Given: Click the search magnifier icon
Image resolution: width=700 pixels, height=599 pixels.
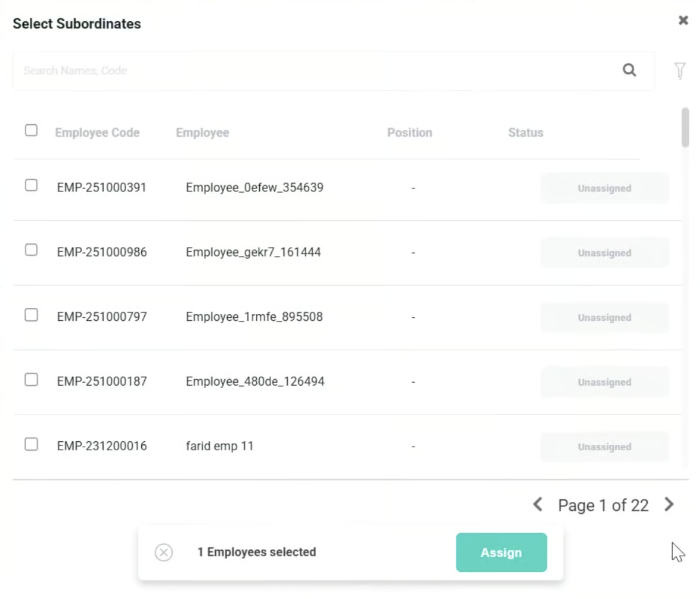Looking at the screenshot, I should [629, 70].
